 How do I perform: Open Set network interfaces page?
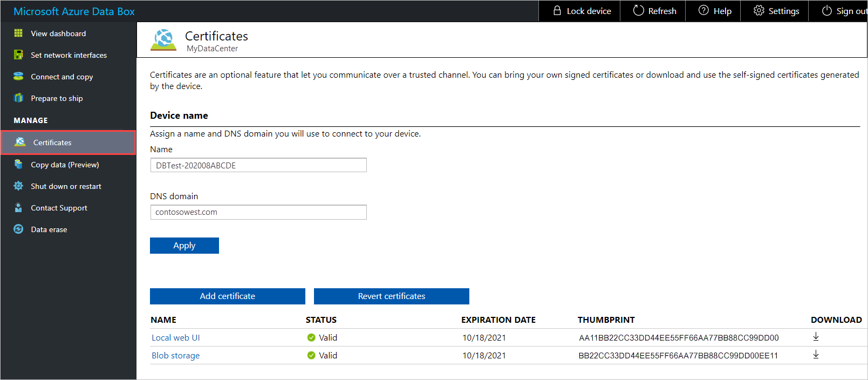click(69, 55)
